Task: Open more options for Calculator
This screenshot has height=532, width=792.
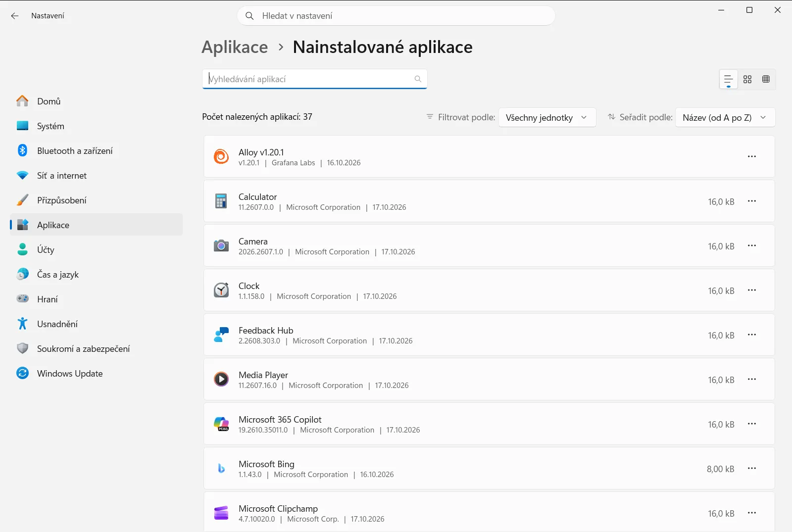Action: [752, 201]
